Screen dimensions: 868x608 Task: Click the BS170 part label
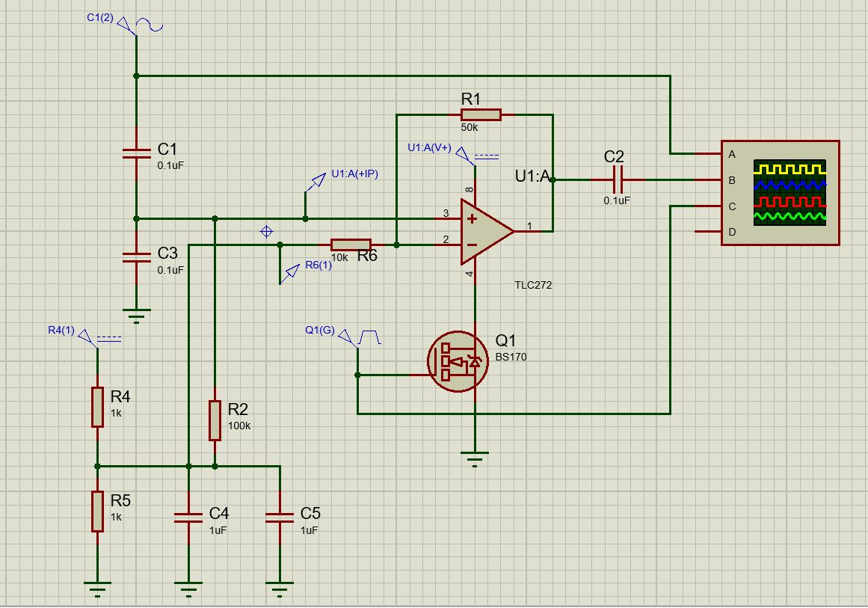coord(511,357)
